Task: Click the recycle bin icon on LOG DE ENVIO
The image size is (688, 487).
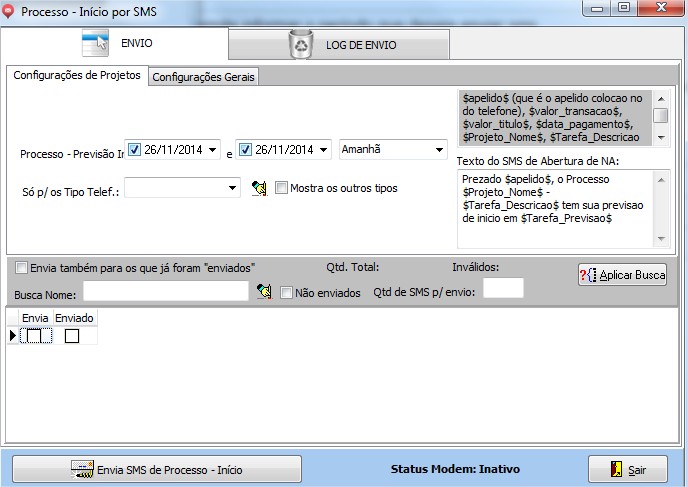Action: [300, 44]
